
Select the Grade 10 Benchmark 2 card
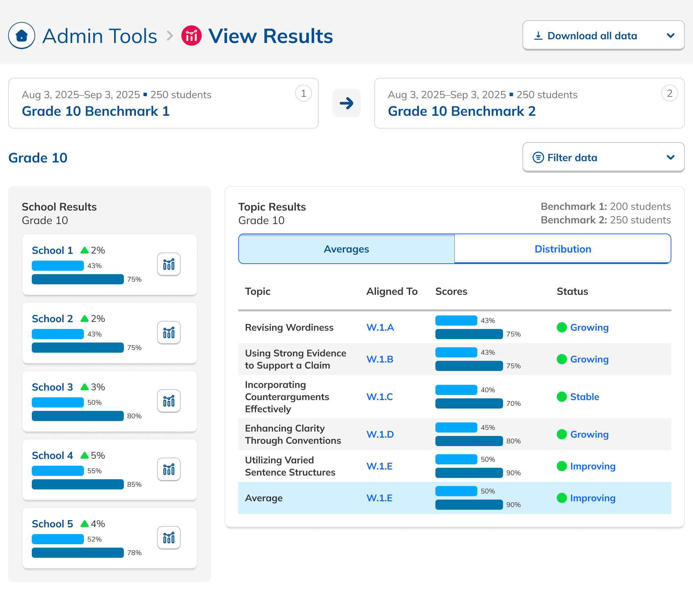coord(529,103)
